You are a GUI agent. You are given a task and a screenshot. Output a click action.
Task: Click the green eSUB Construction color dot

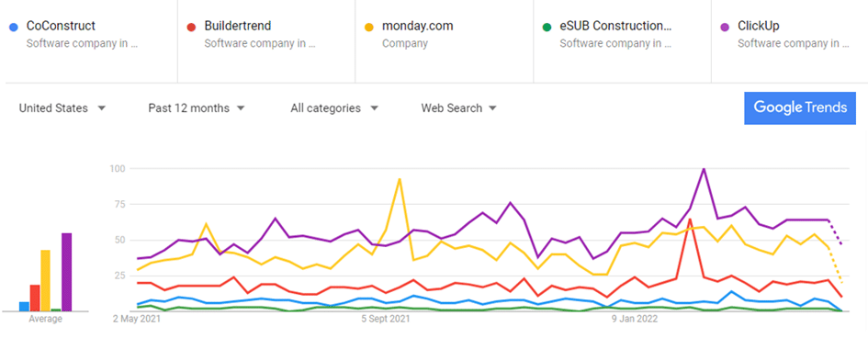point(547,27)
